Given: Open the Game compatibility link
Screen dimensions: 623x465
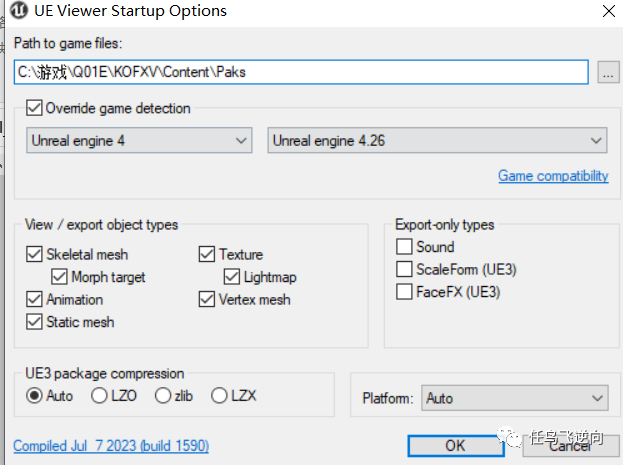Looking at the screenshot, I should [553, 175].
